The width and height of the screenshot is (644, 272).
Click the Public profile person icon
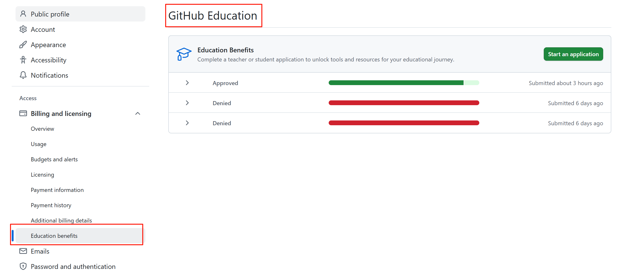point(23,14)
